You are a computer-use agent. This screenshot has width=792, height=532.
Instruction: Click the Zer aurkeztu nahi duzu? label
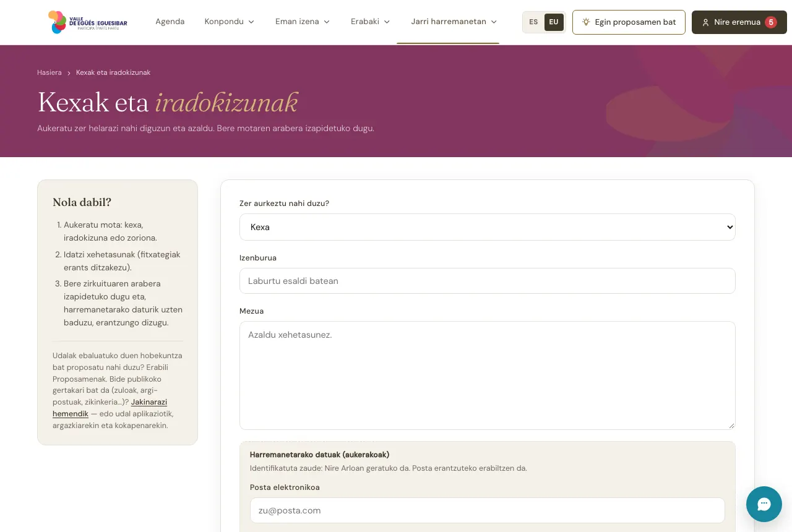[x=285, y=204]
